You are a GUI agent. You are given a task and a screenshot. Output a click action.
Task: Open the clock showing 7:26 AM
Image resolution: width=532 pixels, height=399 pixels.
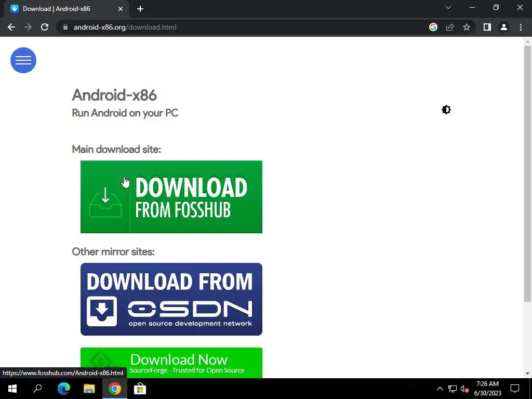487,389
